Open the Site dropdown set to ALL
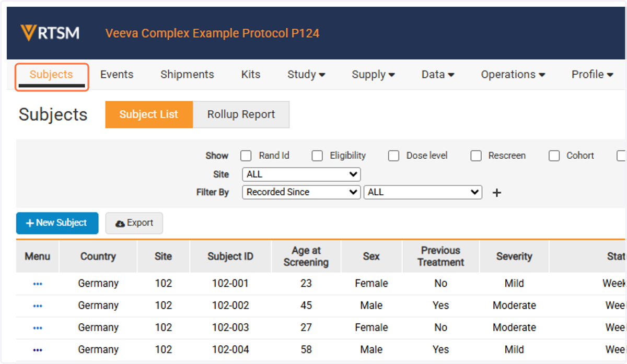This screenshot has height=364, width=627. point(301,174)
